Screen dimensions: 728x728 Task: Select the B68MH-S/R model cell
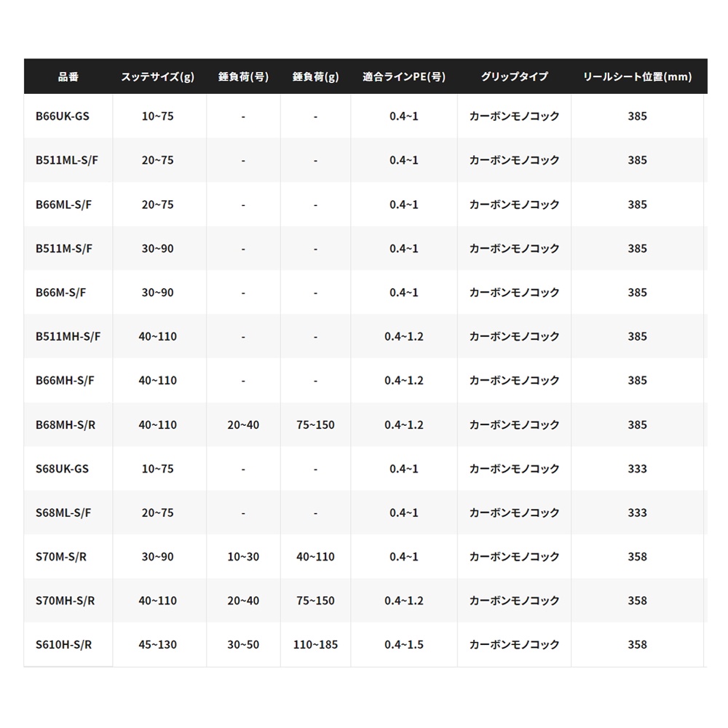tap(65, 424)
